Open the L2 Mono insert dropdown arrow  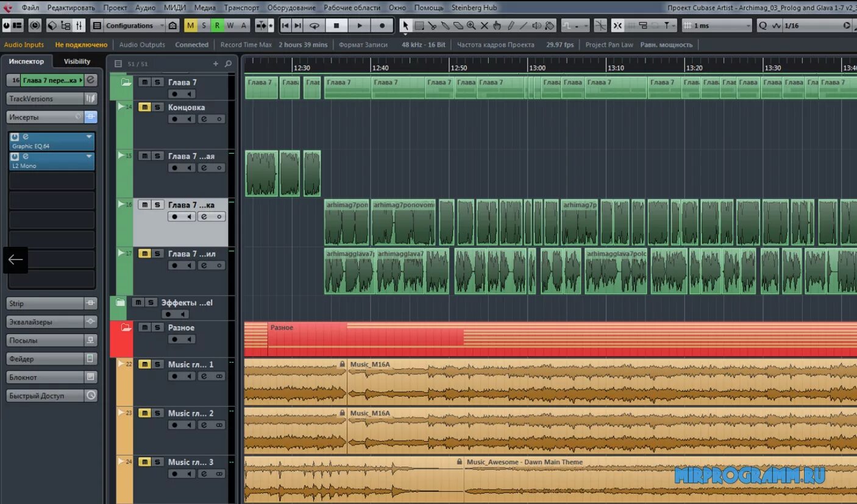(90, 157)
